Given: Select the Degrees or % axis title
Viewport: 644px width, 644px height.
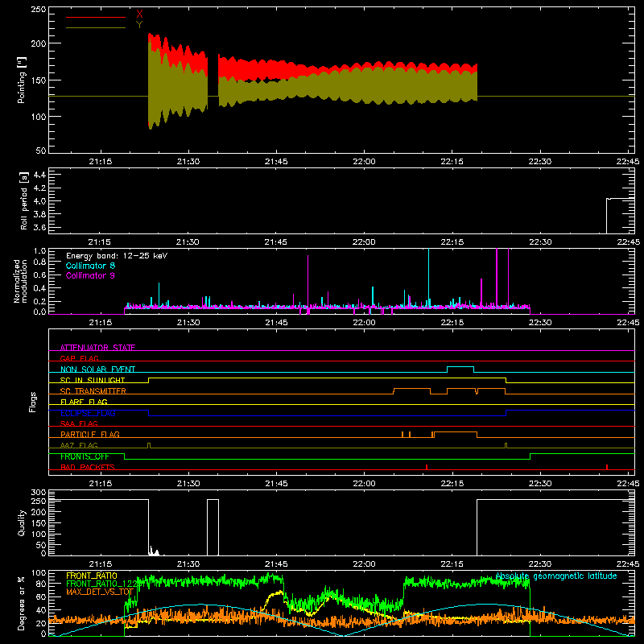Looking at the screenshot, I should (22, 603).
